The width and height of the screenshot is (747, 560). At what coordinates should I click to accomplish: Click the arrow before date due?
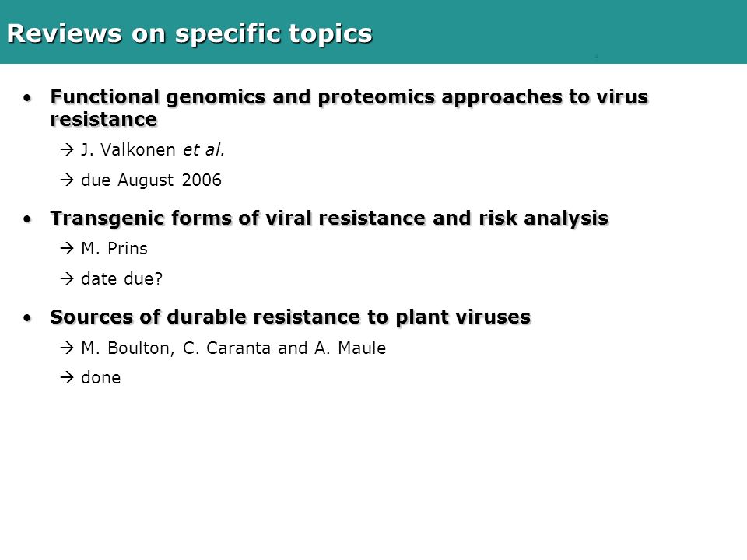[67, 278]
